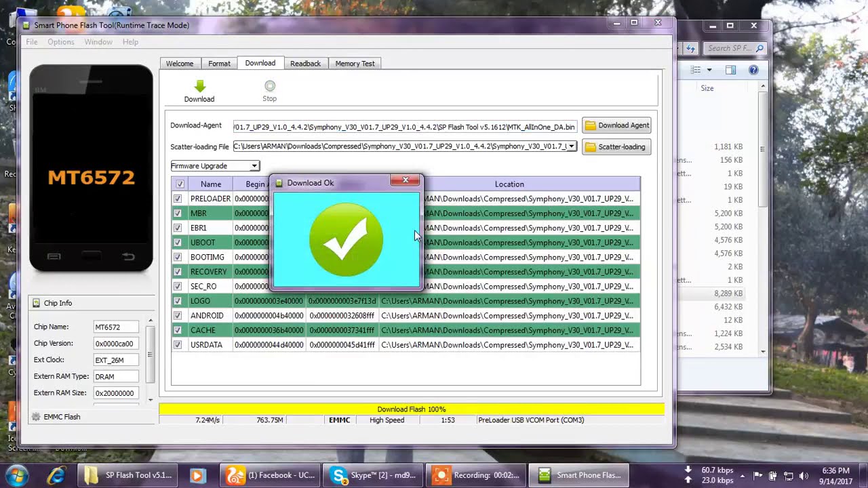The height and width of the screenshot is (488, 868).
Task: Click the Stop icon in the toolbar
Action: click(x=270, y=86)
